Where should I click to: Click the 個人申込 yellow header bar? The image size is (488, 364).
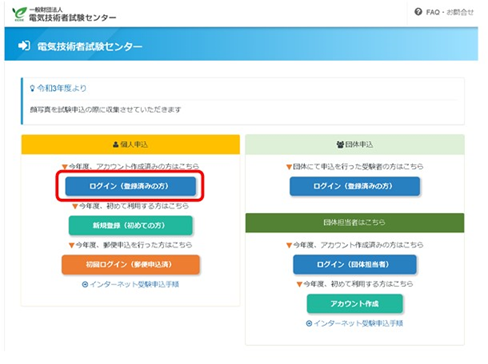[130, 144]
